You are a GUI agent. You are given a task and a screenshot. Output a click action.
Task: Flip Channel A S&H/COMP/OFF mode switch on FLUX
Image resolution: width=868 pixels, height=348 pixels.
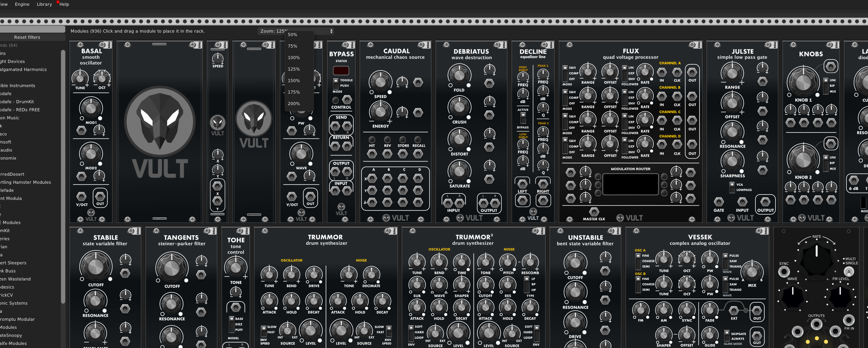(x=565, y=73)
